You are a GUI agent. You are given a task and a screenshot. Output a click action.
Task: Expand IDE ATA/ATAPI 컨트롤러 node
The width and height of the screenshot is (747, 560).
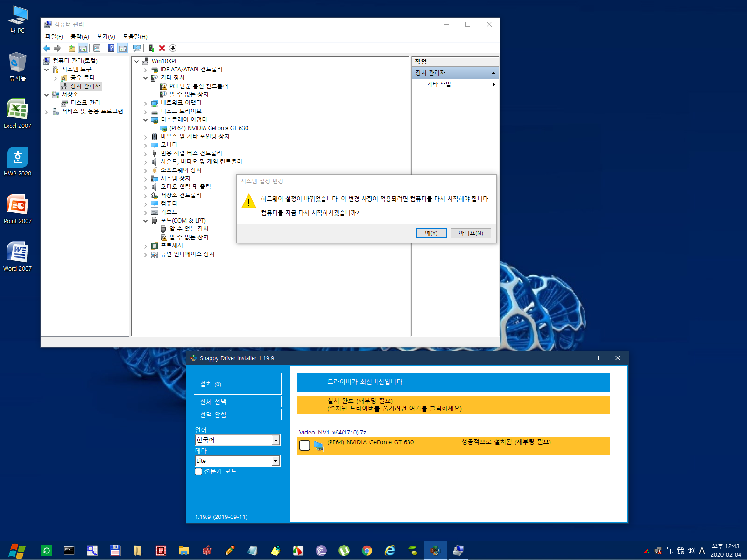pos(145,70)
